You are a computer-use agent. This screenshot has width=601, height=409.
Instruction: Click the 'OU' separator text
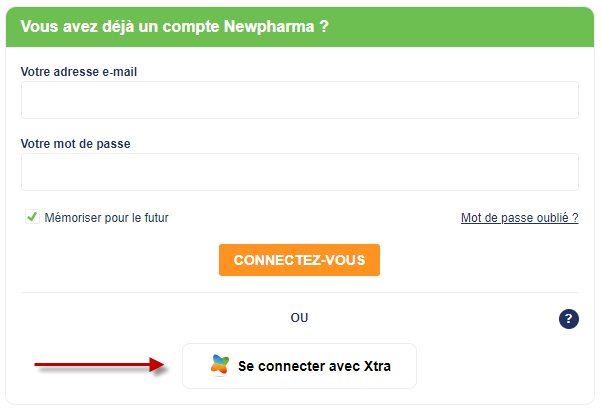(299, 318)
